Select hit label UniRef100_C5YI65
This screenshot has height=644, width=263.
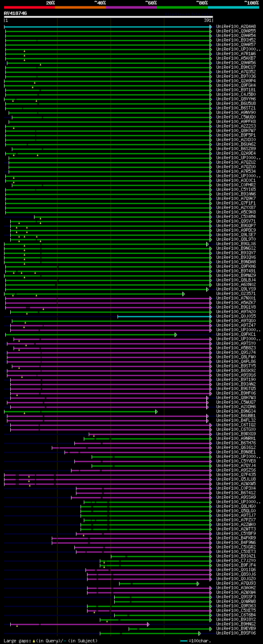[x=236, y=190]
